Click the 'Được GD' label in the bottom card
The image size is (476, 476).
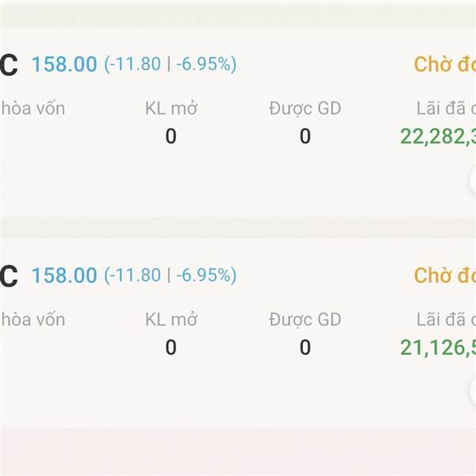(x=305, y=320)
